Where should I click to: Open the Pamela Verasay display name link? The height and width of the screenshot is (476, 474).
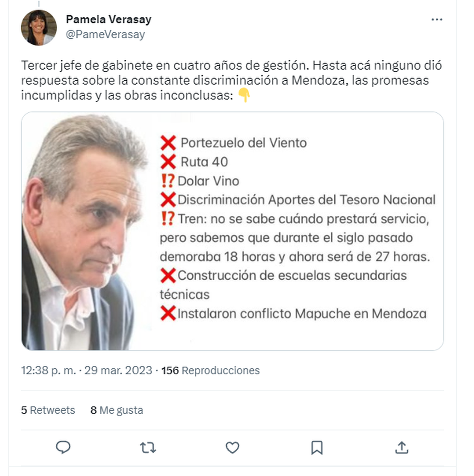[109, 19]
